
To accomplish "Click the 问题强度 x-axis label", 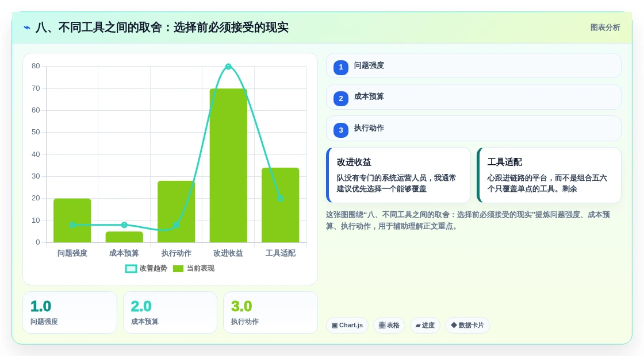I will [72, 253].
